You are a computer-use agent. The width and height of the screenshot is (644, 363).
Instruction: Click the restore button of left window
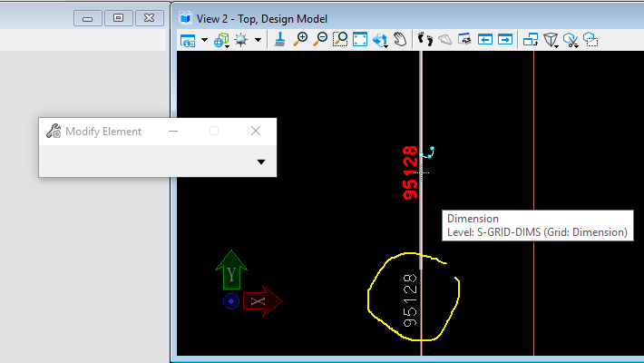[118, 18]
